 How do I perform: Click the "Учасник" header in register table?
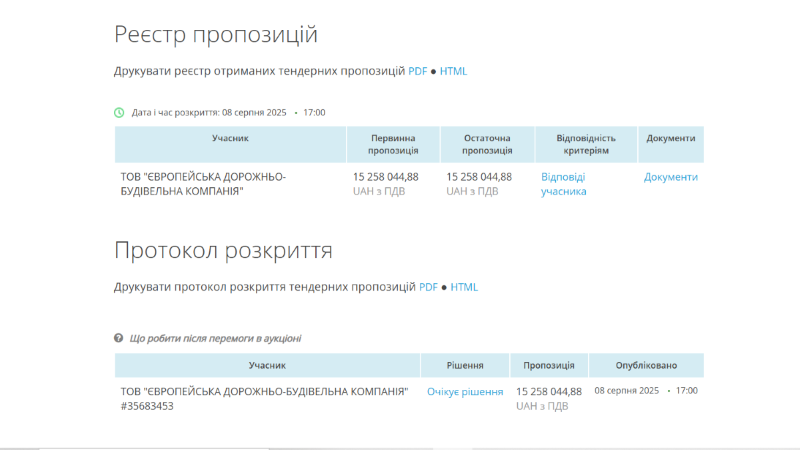click(230, 138)
